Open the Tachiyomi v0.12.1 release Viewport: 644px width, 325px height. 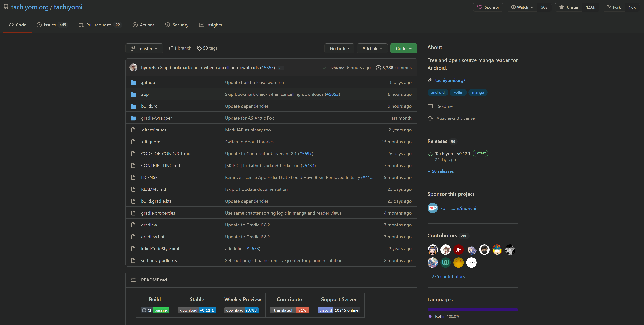[x=453, y=154]
